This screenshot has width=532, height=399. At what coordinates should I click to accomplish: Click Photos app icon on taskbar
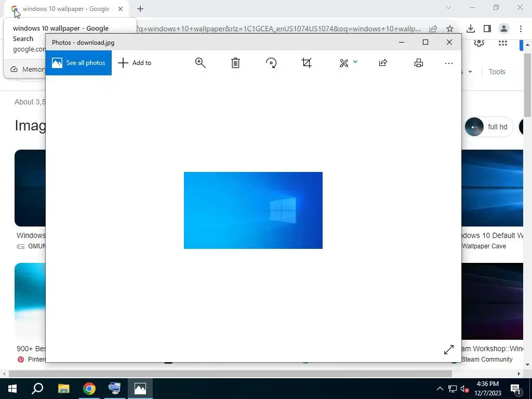tap(140, 389)
